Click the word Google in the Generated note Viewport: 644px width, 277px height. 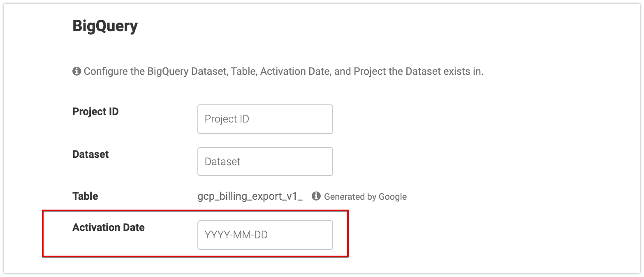pyautogui.click(x=392, y=197)
